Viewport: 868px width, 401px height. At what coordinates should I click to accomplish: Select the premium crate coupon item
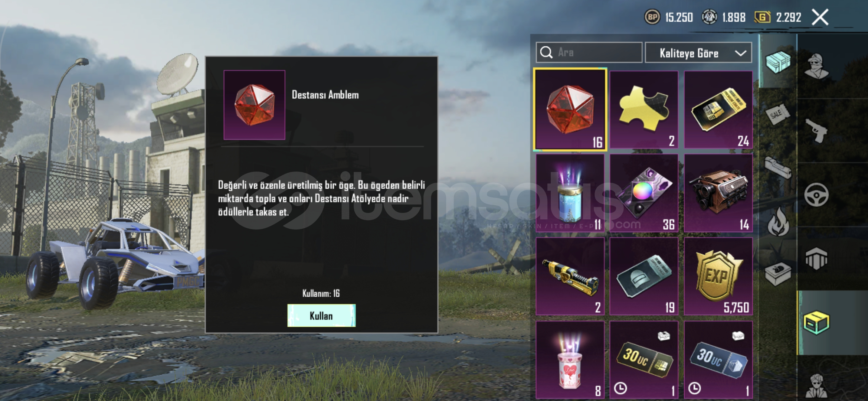click(718, 110)
